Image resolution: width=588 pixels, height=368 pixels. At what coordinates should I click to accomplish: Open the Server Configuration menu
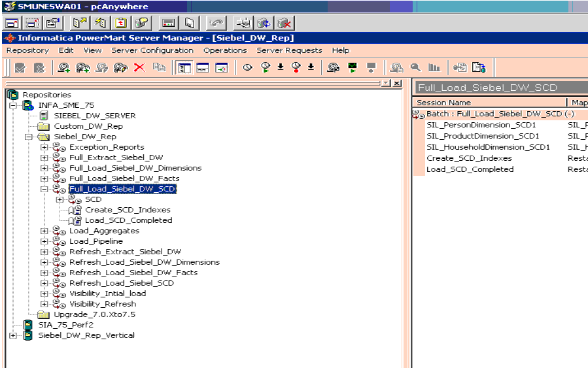coord(152,50)
